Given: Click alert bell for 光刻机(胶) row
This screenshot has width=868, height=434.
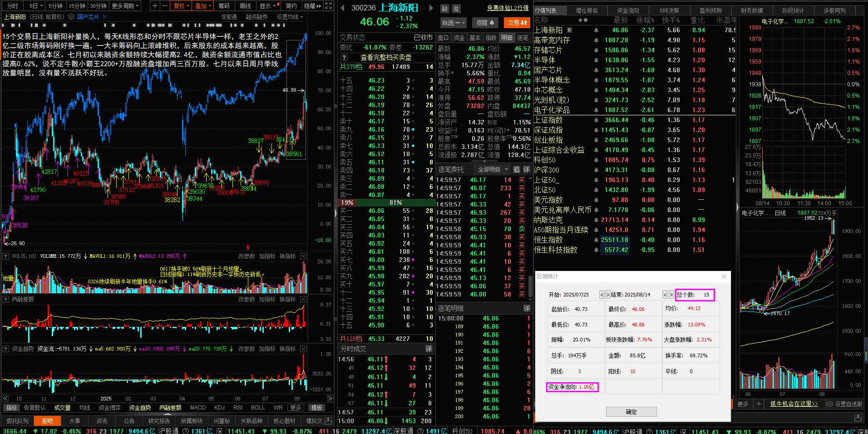Looking at the screenshot, I should point(596,100).
